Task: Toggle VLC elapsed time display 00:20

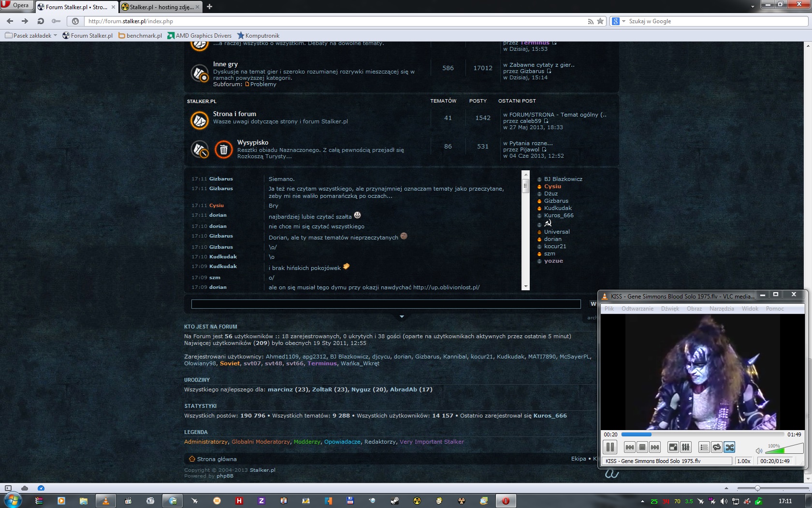Action: (610, 434)
